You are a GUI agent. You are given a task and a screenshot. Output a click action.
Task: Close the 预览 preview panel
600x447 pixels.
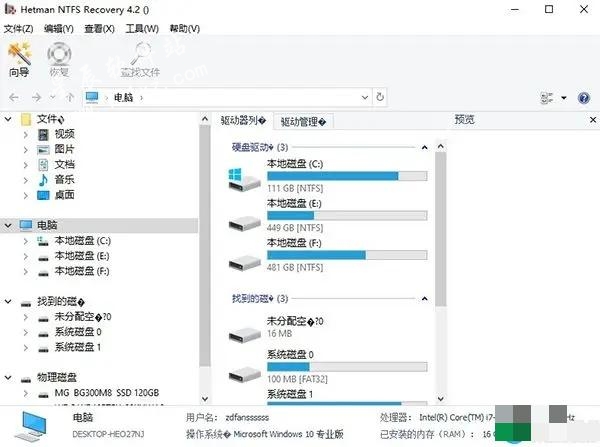pos(593,120)
